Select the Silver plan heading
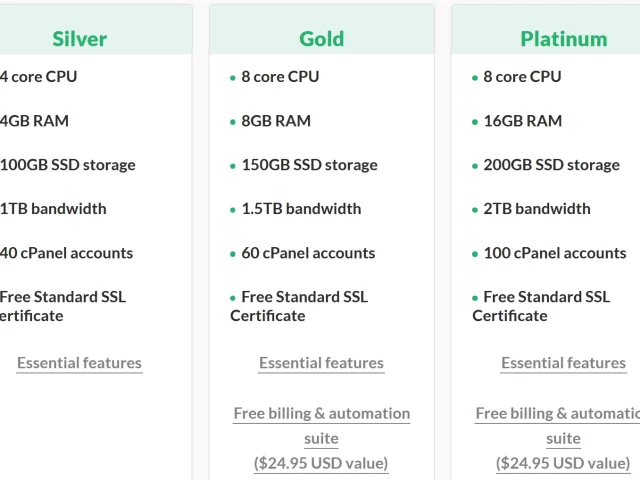This screenshot has width=640, height=480. pyautogui.click(x=80, y=39)
